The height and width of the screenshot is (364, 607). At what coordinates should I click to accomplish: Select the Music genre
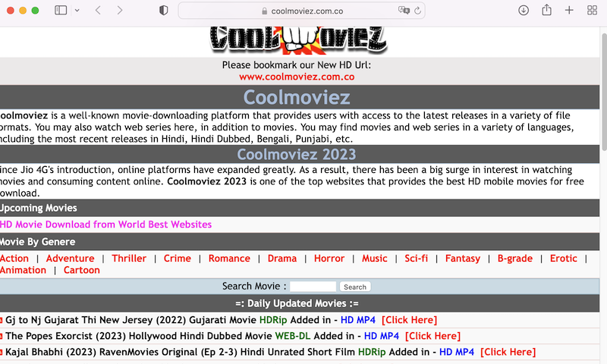click(374, 259)
